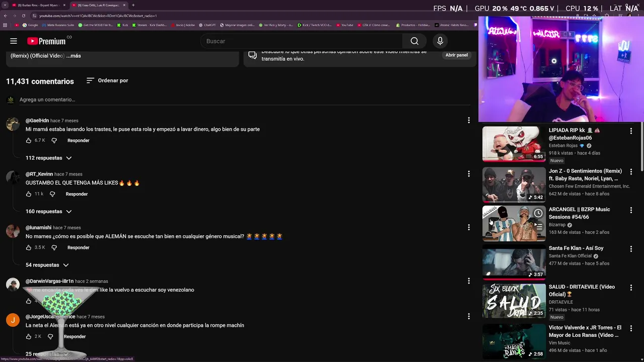Like the @GaelHdn comment
The image size is (644, 362).
tap(29, 141)
